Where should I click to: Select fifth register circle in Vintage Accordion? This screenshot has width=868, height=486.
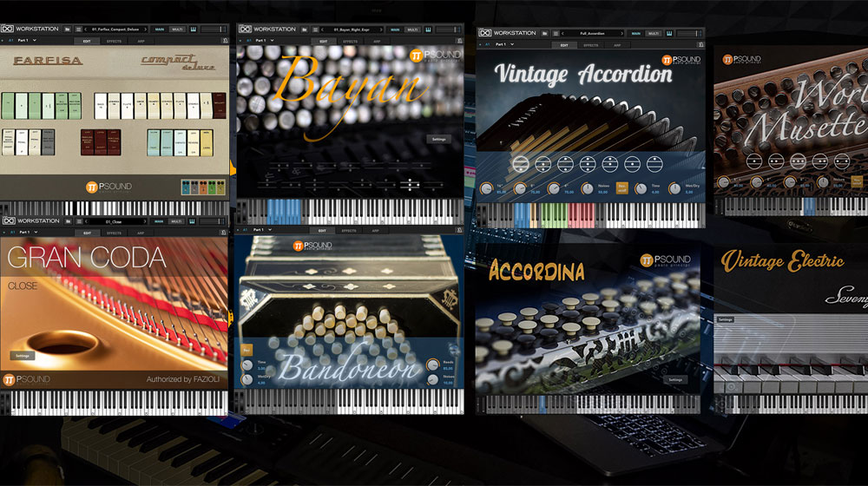tap(609, 164)
